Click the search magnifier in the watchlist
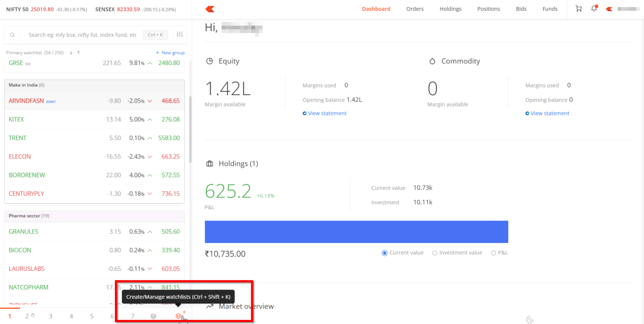This screenshot has height=324, width=644. pyautogui.click(x=12, y=34)
